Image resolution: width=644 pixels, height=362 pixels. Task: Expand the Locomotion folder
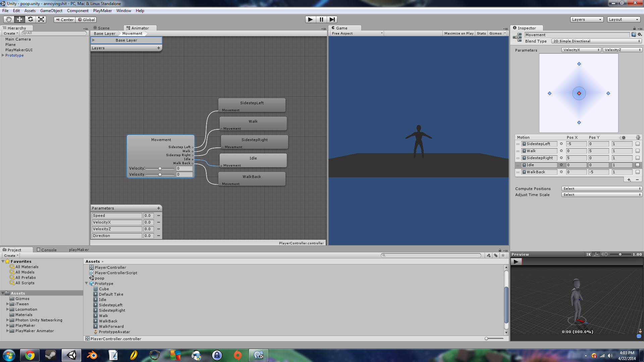(x=7, y=309)
